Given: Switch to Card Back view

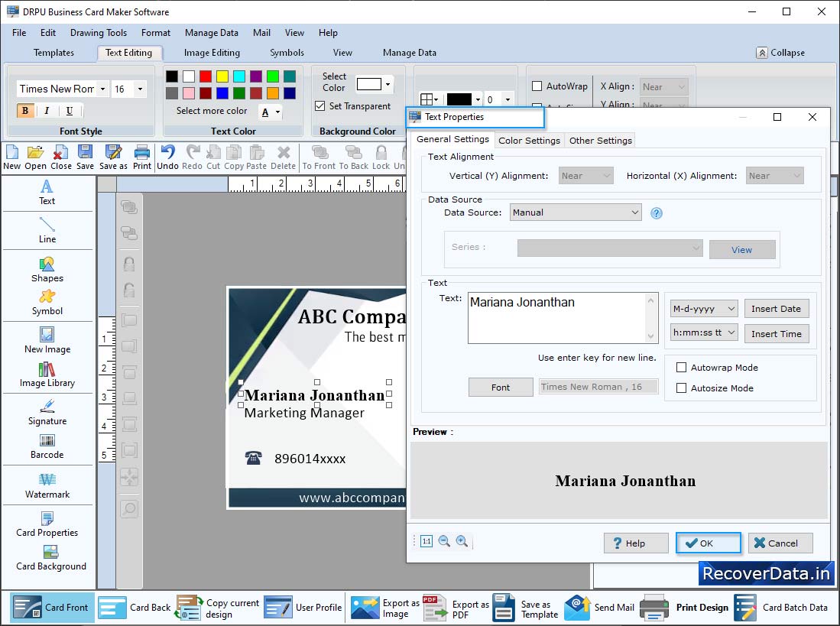Looking at the screenshot, I should tap(135, 607).
